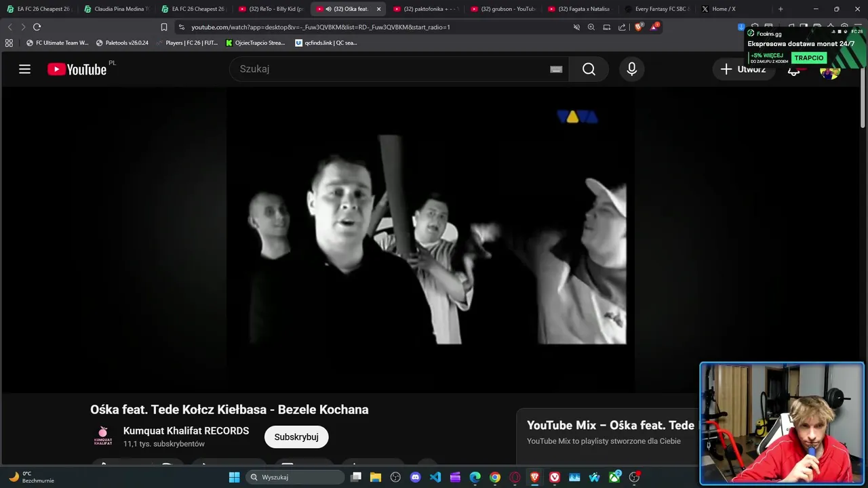Viewport: 868px width, 488px height.
Task: Reload the current page
Action: [37, 27]
